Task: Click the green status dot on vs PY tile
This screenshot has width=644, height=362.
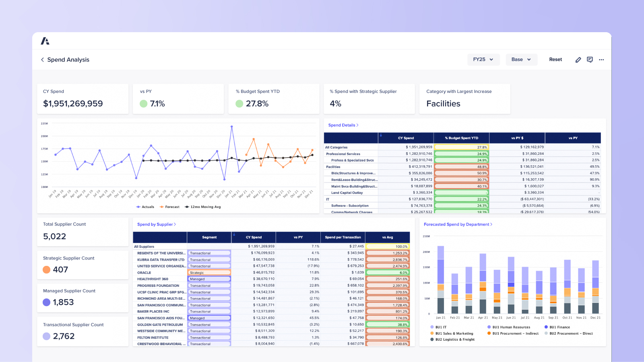Action: 144,103
